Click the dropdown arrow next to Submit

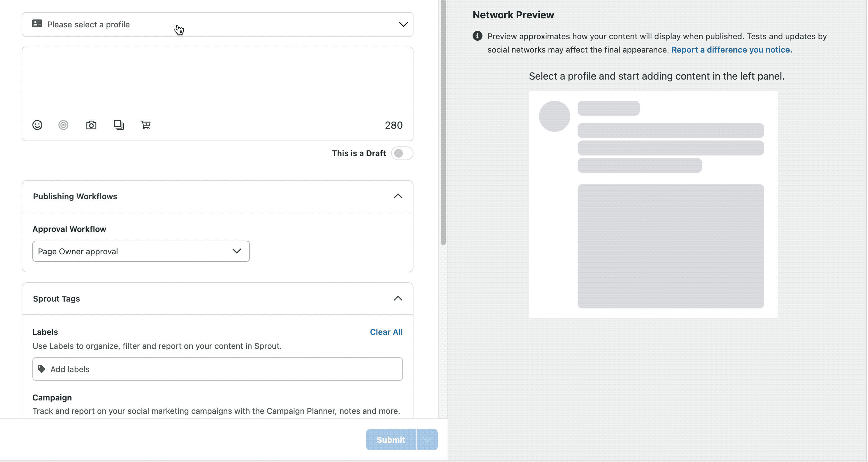(x=427, y=440)
